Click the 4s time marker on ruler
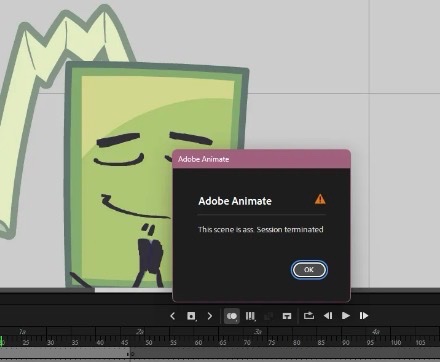440x362 pixels. click(x=376, y=332)
